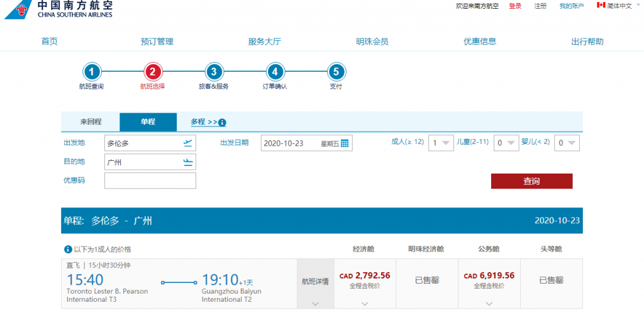
Task: Click the sold-out 明珠经济舱 cell
Action: pos(427,284)
